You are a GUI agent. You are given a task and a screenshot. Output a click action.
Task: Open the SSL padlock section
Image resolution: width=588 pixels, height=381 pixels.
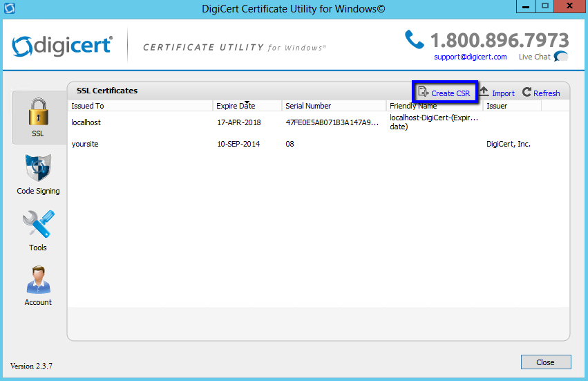[38, 117]
